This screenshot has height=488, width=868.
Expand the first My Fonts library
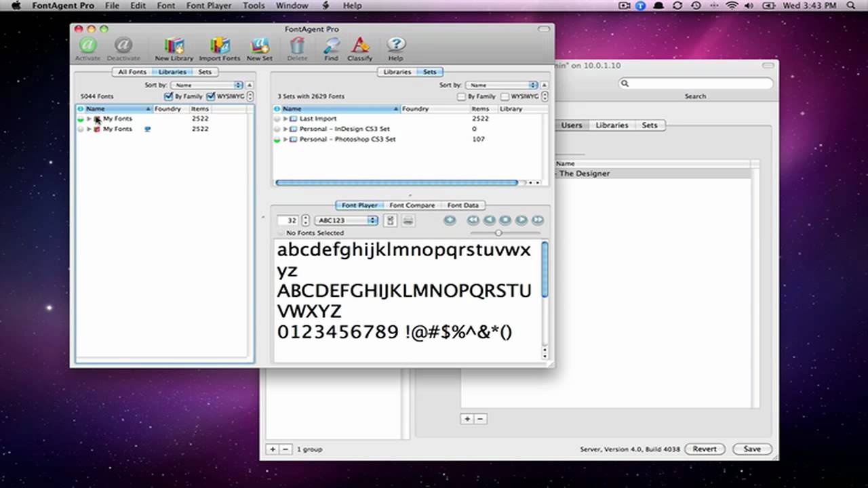(x=89, y=119)
